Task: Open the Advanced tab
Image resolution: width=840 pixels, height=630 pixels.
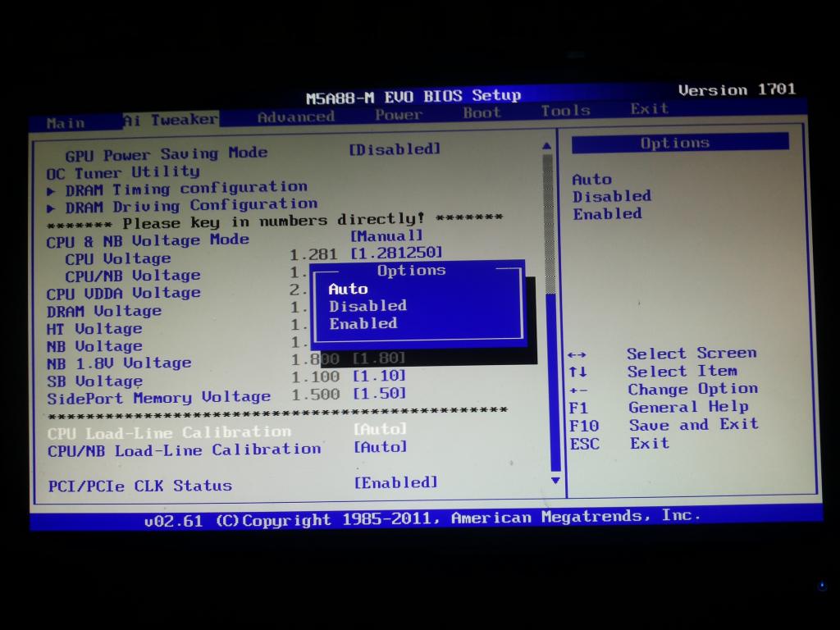Action: click(x=296, y=116)
